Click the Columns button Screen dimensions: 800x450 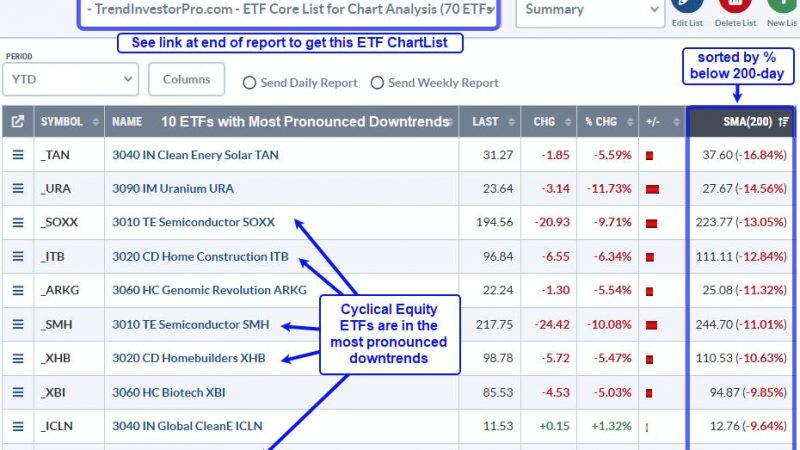(186, 79)
